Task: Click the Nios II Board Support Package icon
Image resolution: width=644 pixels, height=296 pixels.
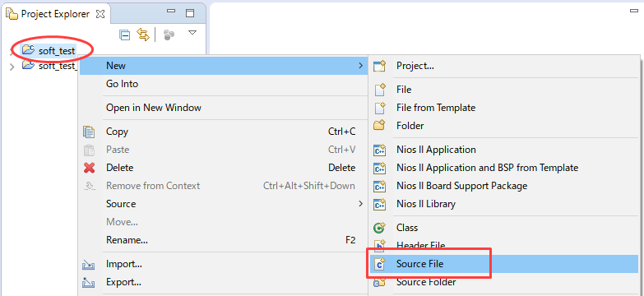Action: click(379, 186)
